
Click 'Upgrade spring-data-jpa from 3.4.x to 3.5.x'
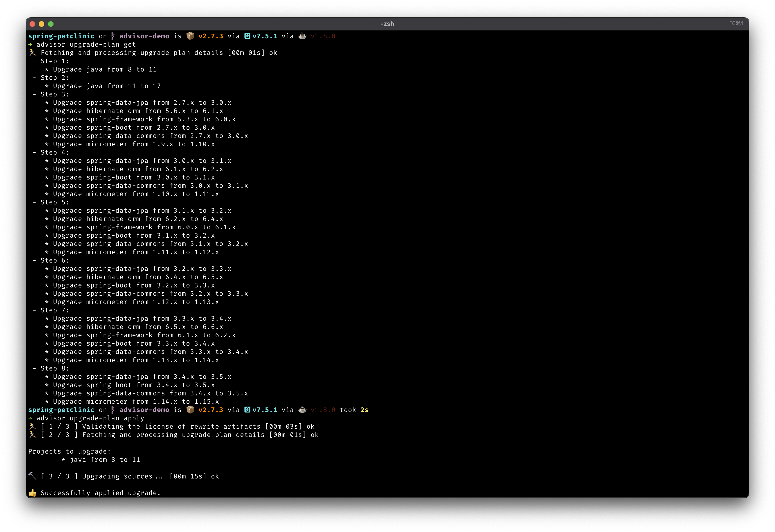tap(142, 377)
